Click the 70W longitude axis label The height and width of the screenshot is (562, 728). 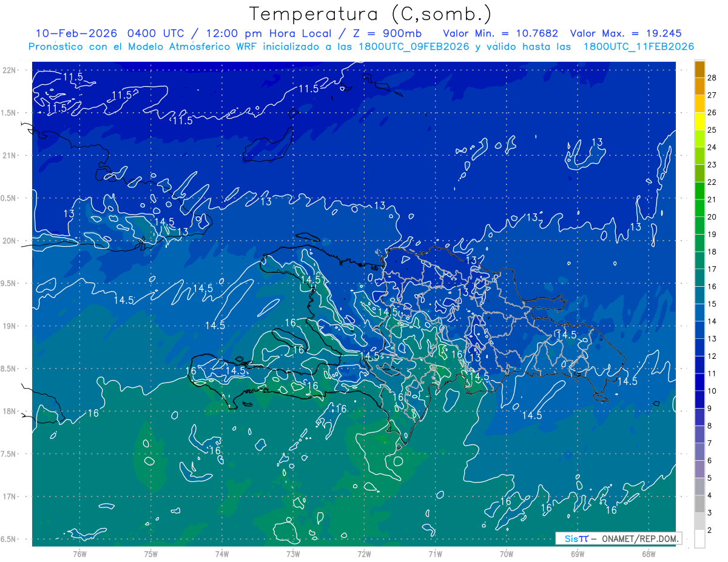pyautogui.click(x=507, y=554)
